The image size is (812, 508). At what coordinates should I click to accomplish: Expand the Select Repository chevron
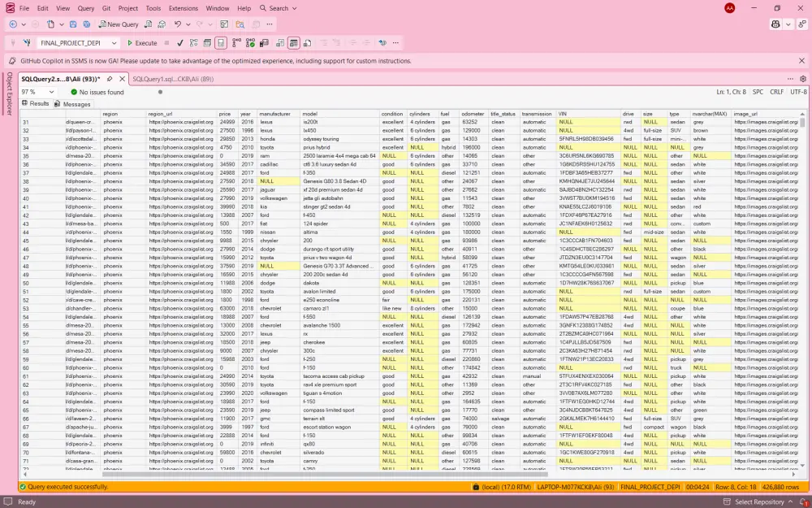pos(790,501)
